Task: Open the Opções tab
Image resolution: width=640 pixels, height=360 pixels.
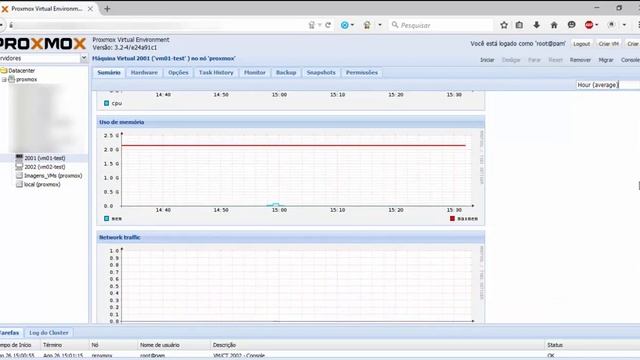Action: point(178,73)
